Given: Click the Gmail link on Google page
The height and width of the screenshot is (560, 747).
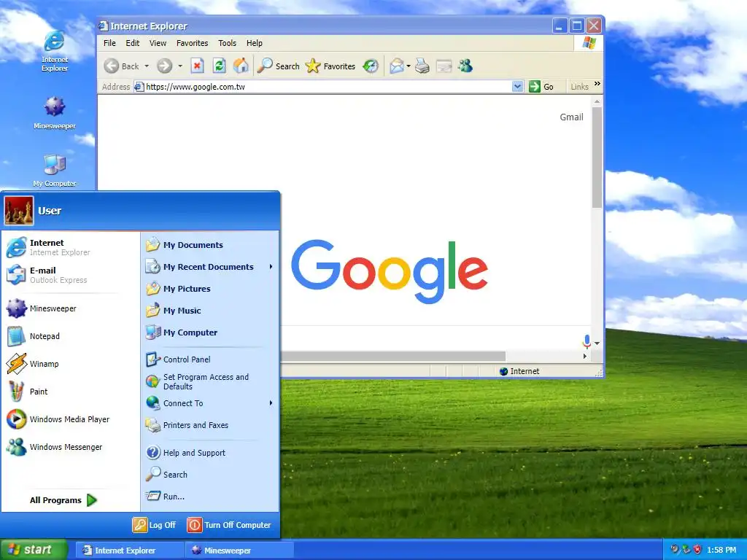Looking at the screenshot, I should tap(571, 117).
